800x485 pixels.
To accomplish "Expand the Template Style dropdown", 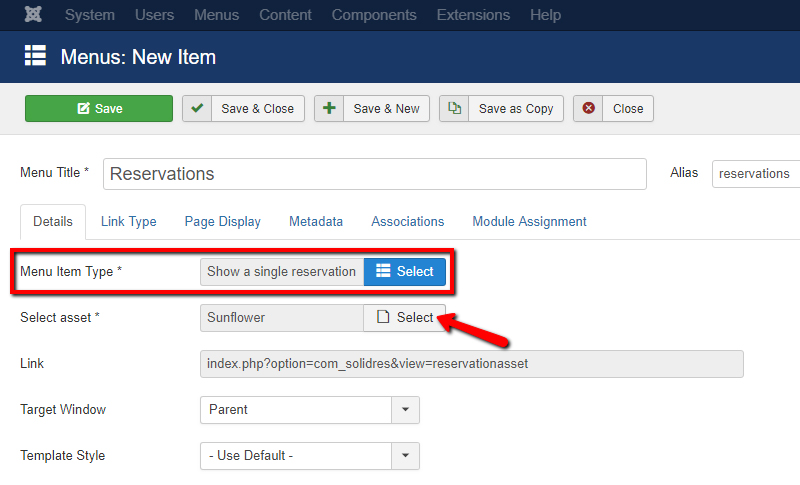I will click(x=405, y=456).
